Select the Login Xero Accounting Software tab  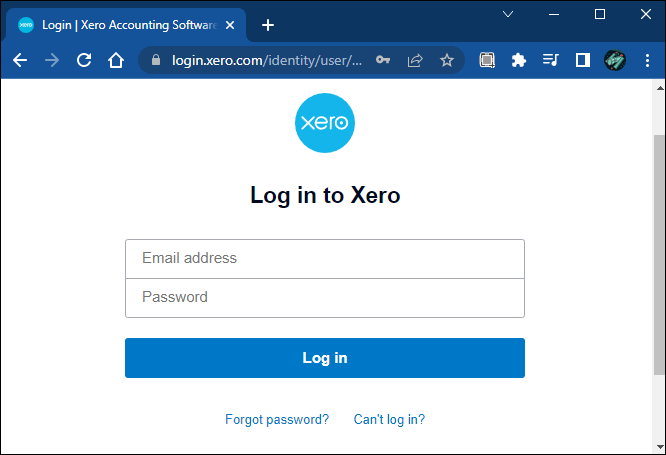[x=125, y=25]
